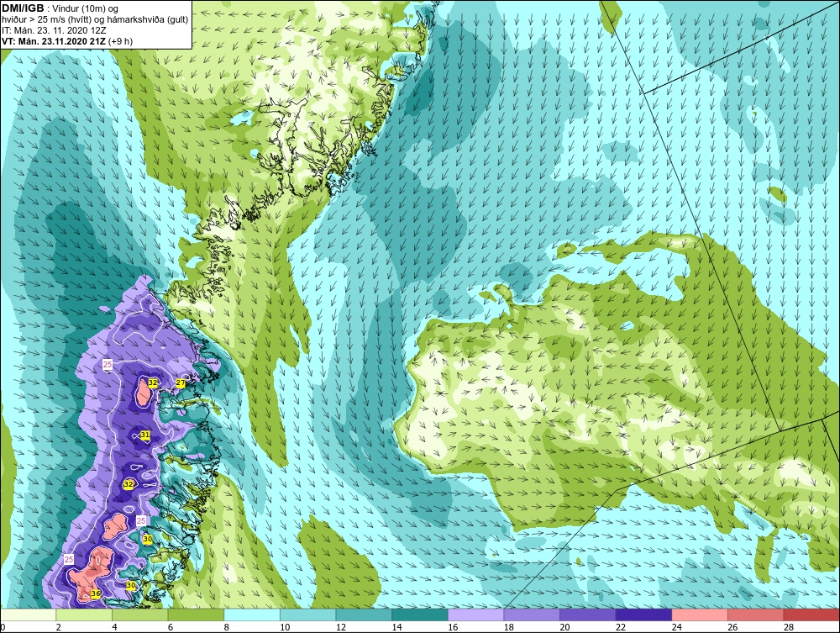Select the lavender 16–18 m/s swatch
840x633 pixels.
[475, 615]
